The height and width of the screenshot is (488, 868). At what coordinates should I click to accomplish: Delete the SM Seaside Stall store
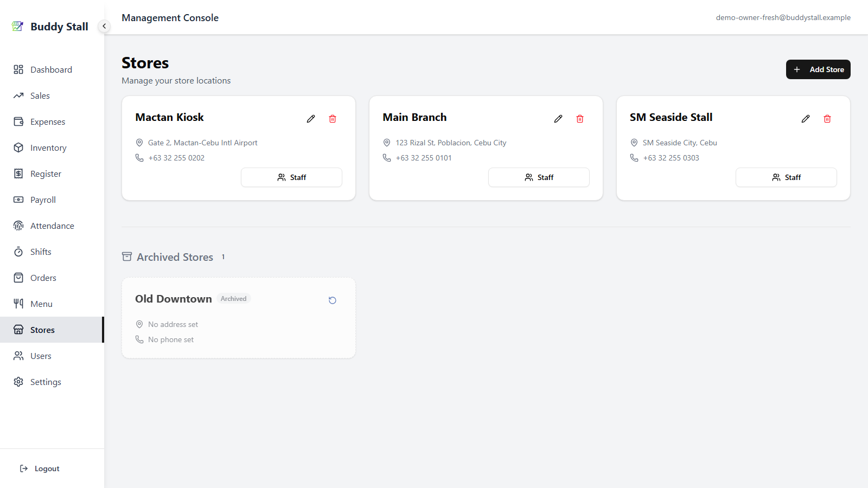coord(827,119)
